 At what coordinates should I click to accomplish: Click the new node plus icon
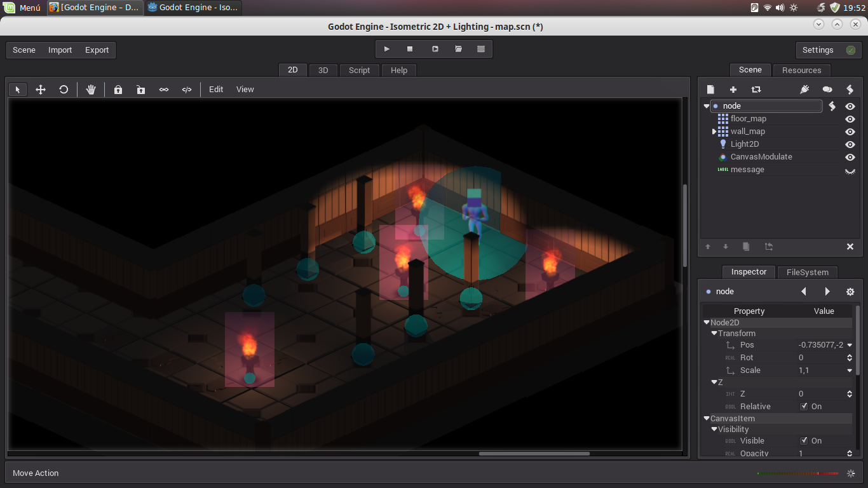733,89
